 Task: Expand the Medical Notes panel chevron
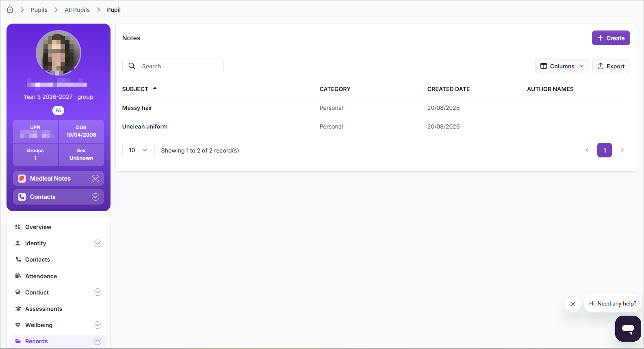95,179
